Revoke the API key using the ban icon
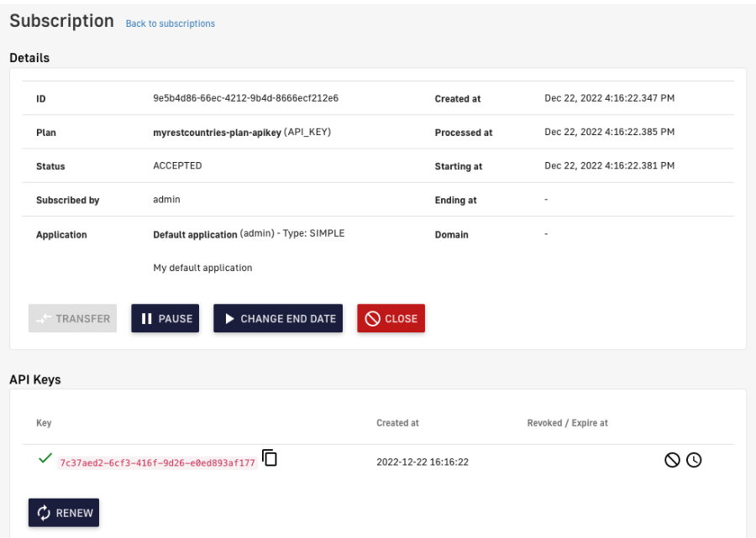Image resolution: width=756 pixels, height=538 pixels. point(672,460)
